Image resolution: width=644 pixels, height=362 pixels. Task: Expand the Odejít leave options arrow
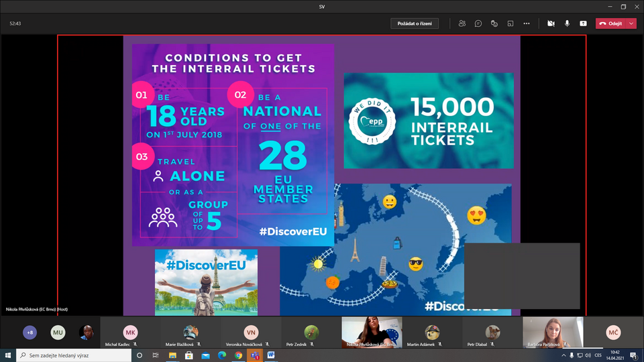coord(631,23)
